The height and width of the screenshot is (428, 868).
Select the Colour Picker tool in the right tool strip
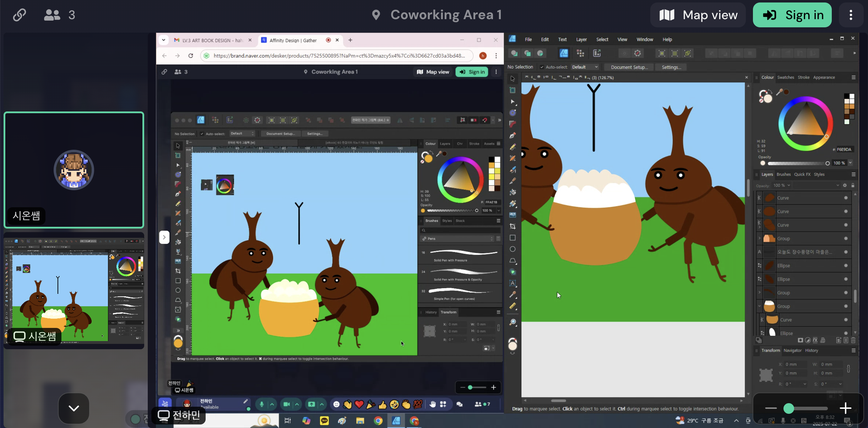click(x=512, y=295)
